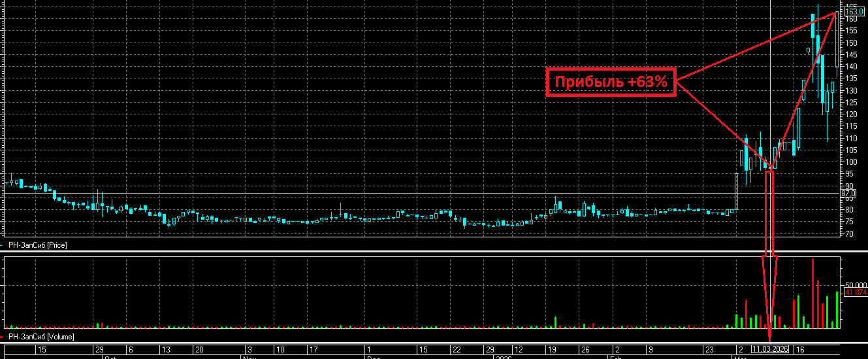Click the 150 price axis label
Image resolution: width=868 pixels, height=359 pixels.
pos(852,43)
